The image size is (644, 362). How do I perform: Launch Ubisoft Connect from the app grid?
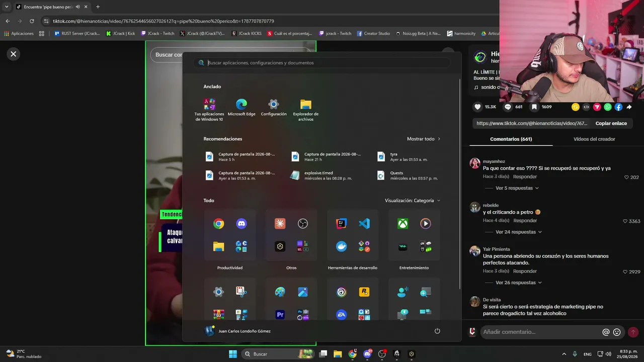341,292
